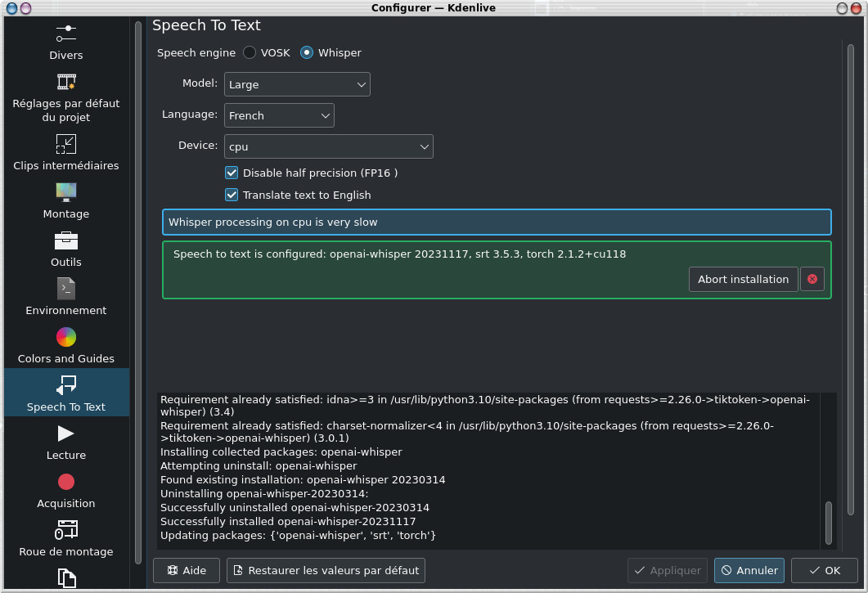Click the window menu icon in title bar

click(x=11, y=7)
